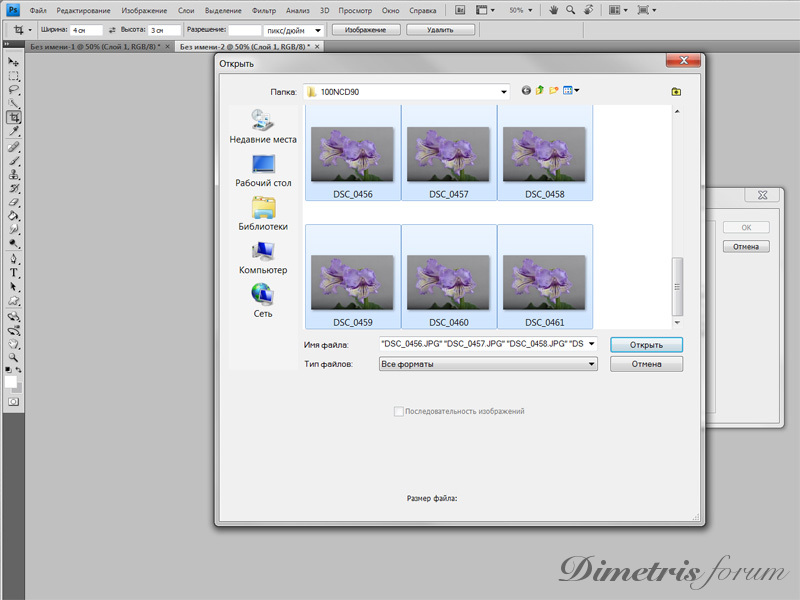Viewport: 800px width, 600px height.
Task: Open Библиотеки in places sidebar
Action: 263,213
